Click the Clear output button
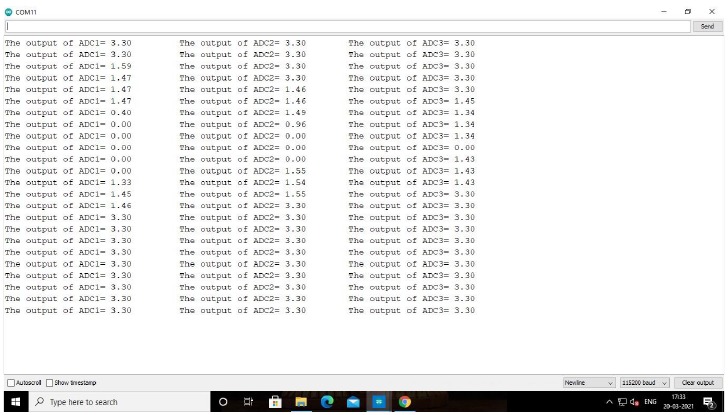 click(x=698, y=383)
